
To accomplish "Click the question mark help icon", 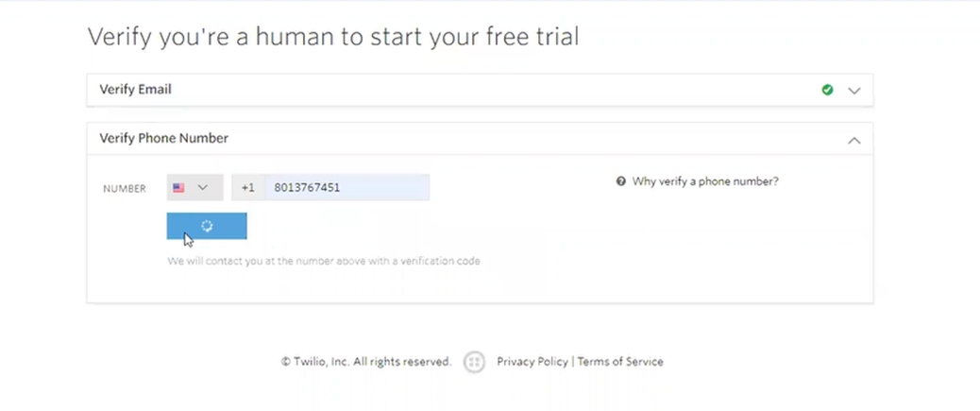I will tap(620, 181).
